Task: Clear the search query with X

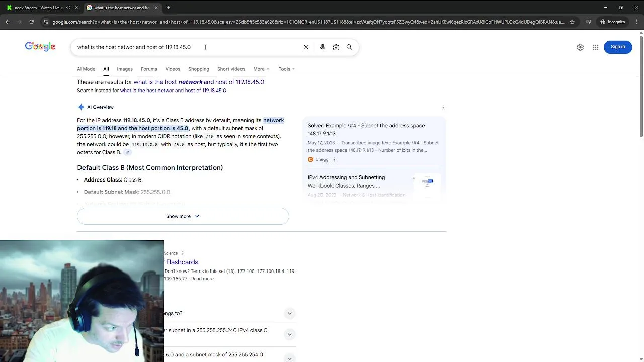Action: 306,47
